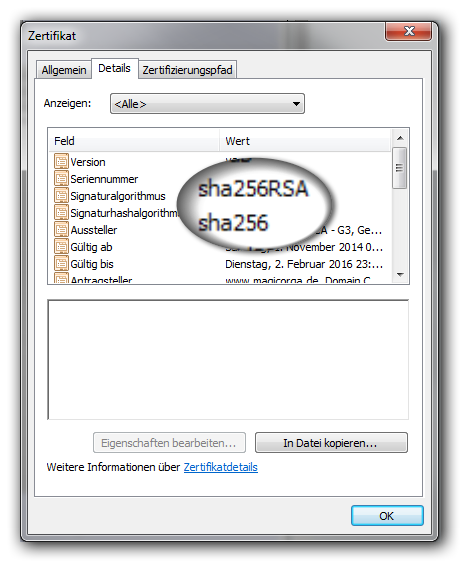Open the Zertifikatdetails help link
The image size is (461, 562).
(220, 467)
